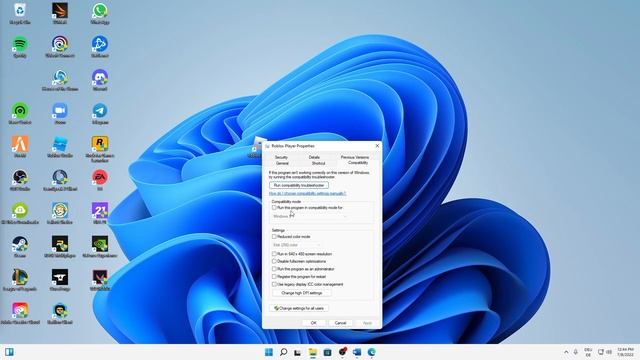
Task: Click Run compatibility troubleshooter button
Action: [299, 185]
